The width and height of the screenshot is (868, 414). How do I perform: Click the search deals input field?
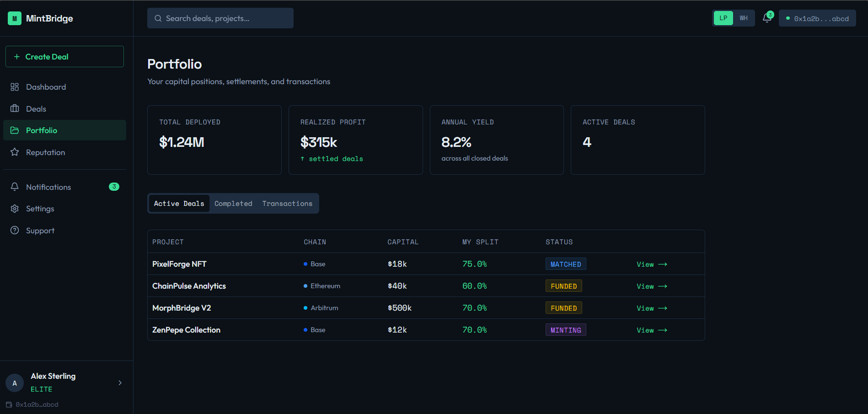pyautogui.click(x=220, y=18)
